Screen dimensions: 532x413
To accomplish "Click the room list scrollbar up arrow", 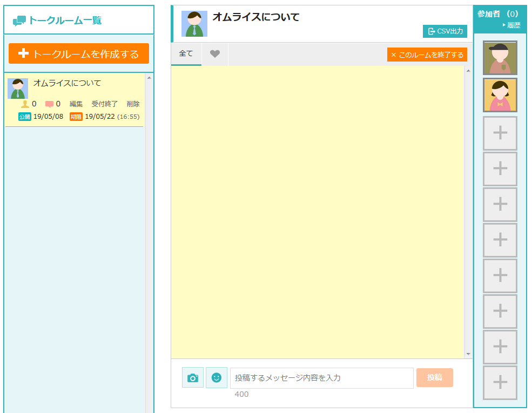I will [149, 78].
